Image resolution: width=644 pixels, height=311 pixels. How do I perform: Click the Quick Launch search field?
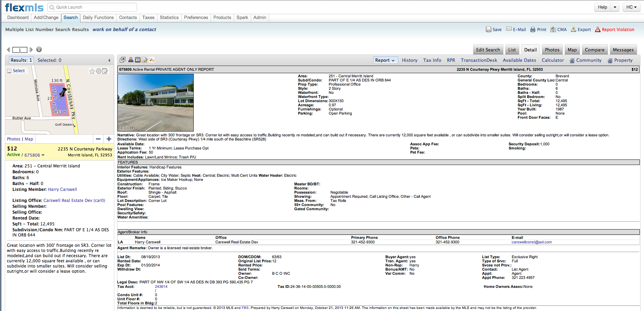pyautogui.click(x=92, y=7)
